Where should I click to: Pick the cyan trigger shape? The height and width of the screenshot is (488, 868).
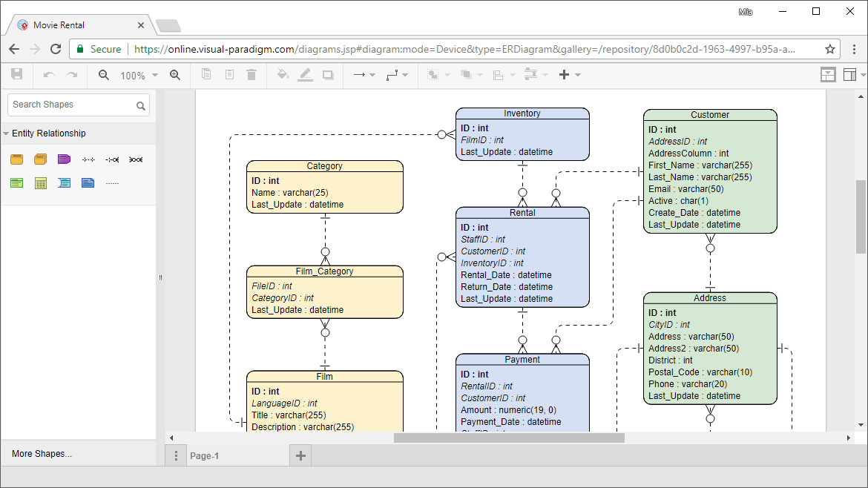(65, 183)
